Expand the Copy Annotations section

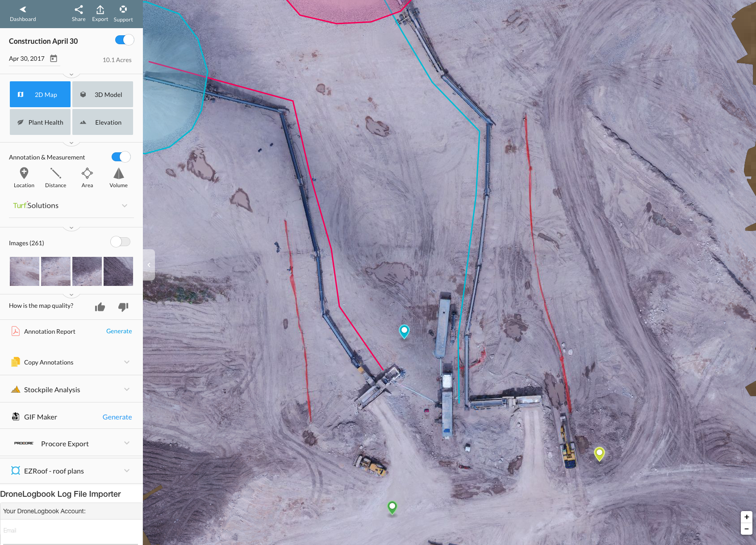click(127, 362)
